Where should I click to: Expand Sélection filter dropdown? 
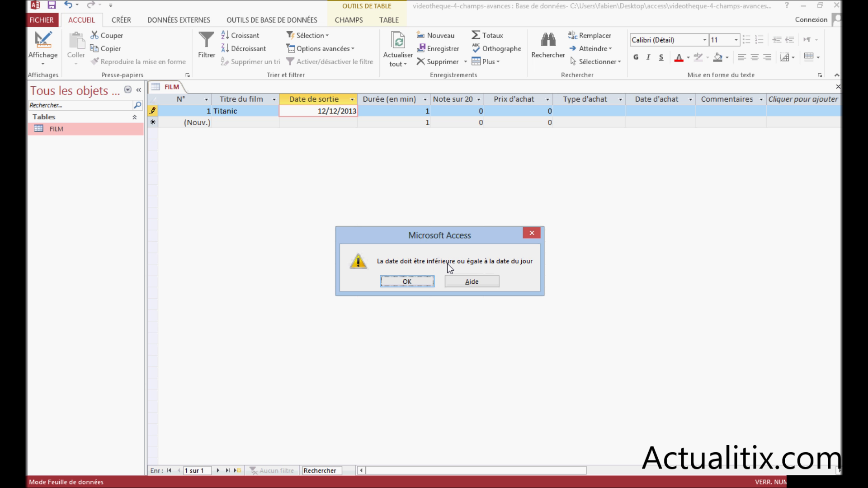click(327, 35)
